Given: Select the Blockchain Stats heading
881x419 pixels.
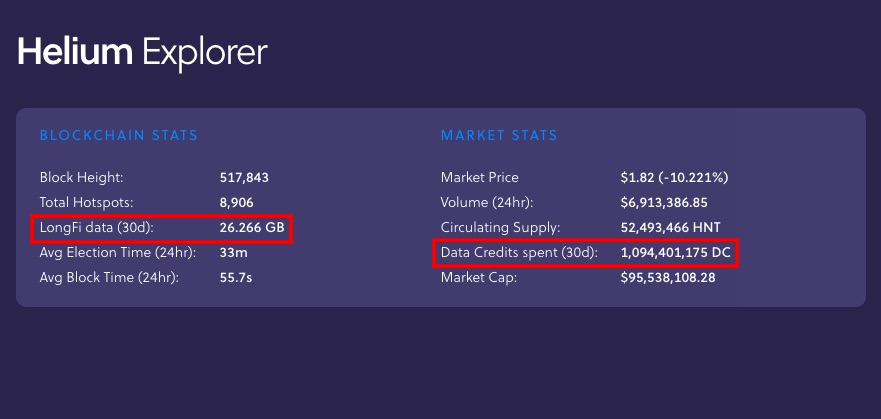Looking at the screenshot, I should click(x=118, y=135).
